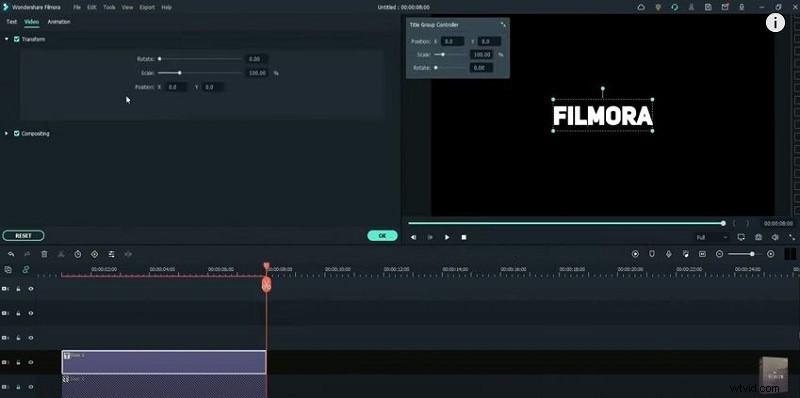Click the green OK button
Viewport: 800px width, 398px height.
pyautogui.click(x=382, y=236)
